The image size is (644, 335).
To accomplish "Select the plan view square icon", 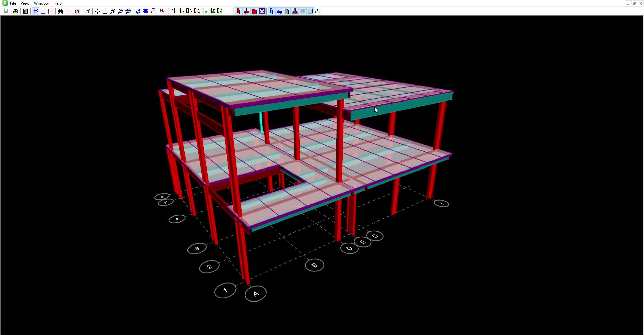I will tap(43, 11).
